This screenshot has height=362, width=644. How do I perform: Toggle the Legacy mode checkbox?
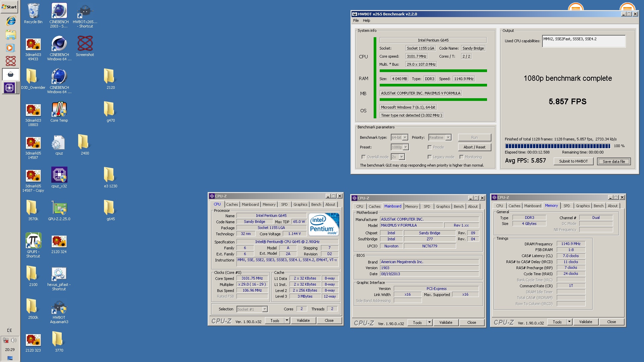coord(429,157)
